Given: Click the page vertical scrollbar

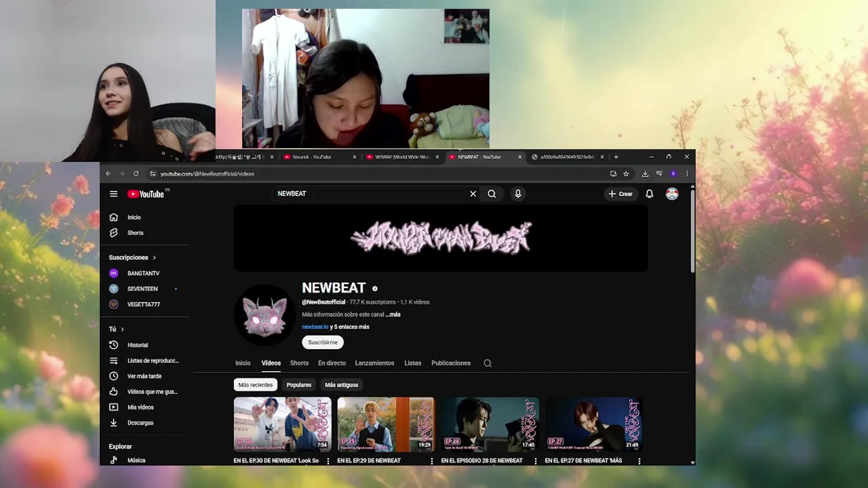Looking at the screenshot, I should (692, 230).
